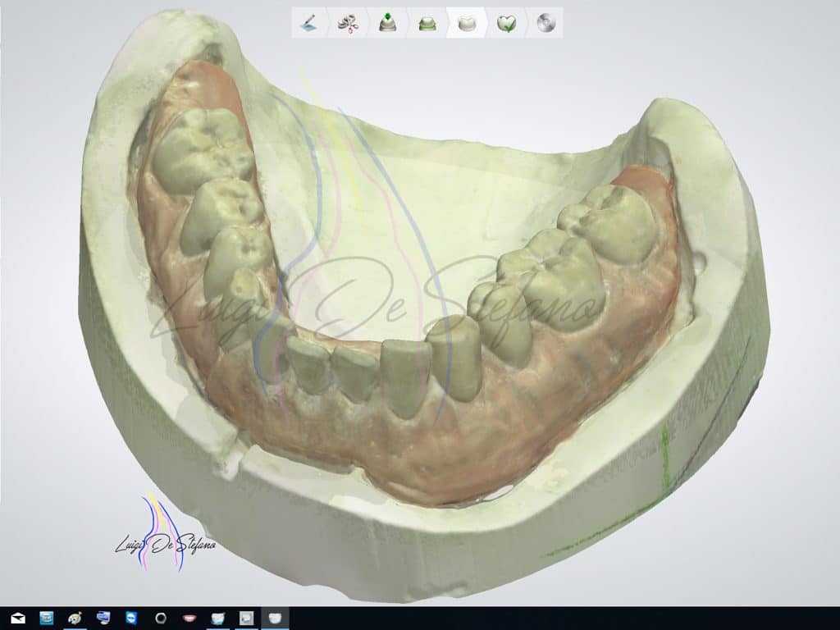Switch to the grey square taskbar window
Image resolution: width=840 pixels, height=630 pixels.
coord(246,618)
